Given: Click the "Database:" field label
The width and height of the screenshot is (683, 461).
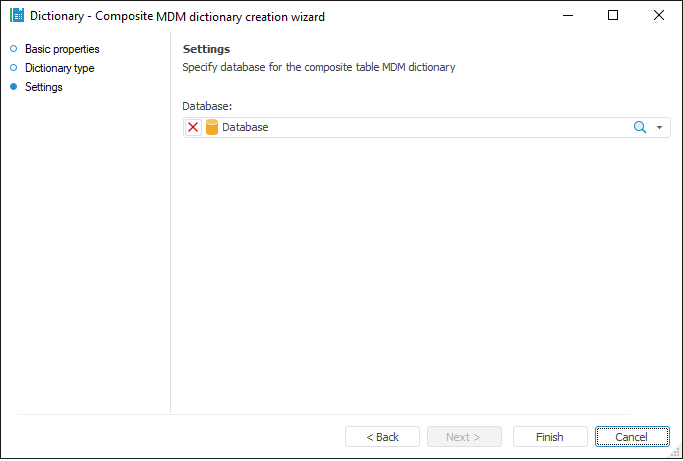Looking at the screenshot, I should pos(207,106).
